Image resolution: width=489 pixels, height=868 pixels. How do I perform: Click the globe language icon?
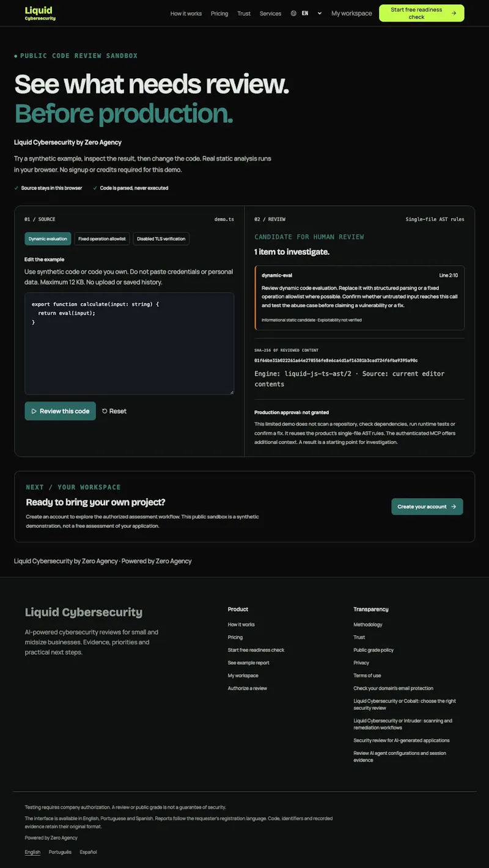pos(293,13)
